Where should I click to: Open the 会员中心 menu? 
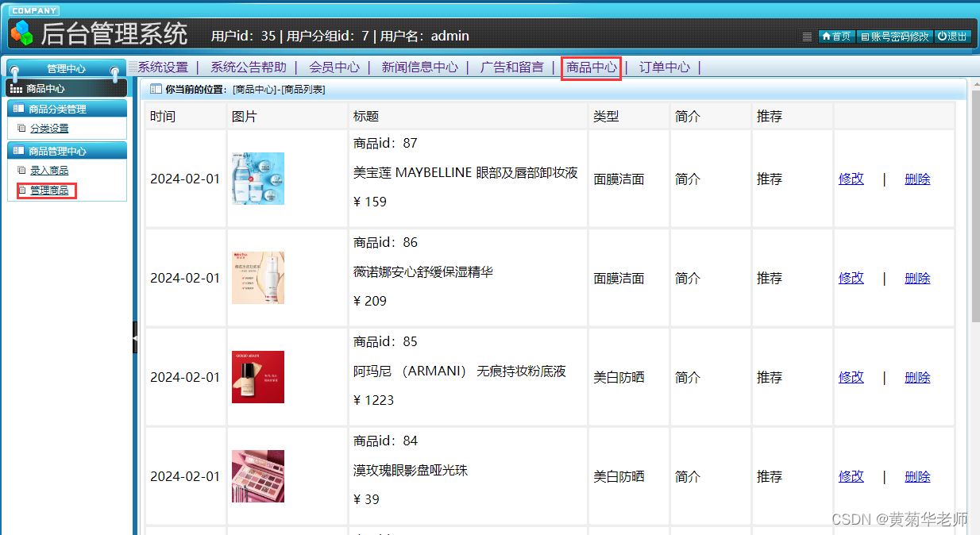pos(334,67)
